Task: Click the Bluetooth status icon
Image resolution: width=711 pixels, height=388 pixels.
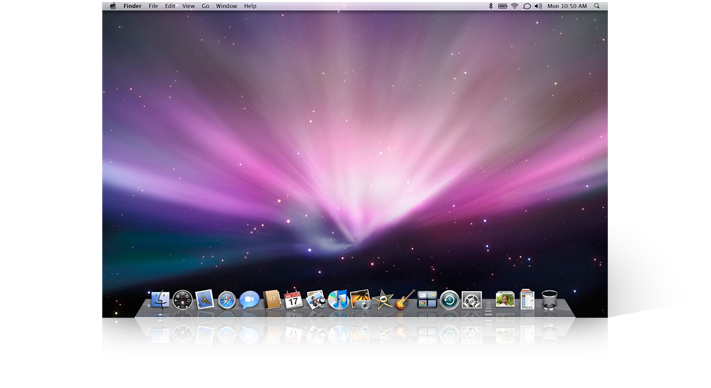Action: point(491,6)
